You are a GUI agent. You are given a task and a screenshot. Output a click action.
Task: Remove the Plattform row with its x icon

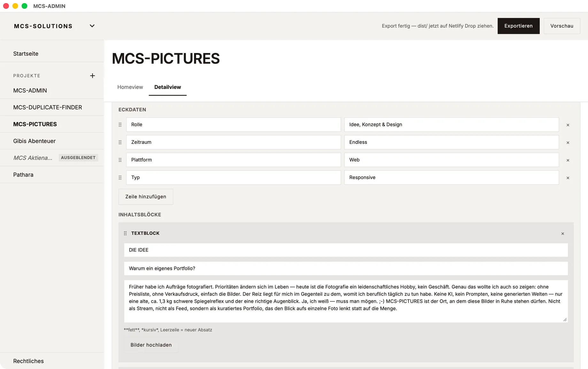tap(568, 160)
